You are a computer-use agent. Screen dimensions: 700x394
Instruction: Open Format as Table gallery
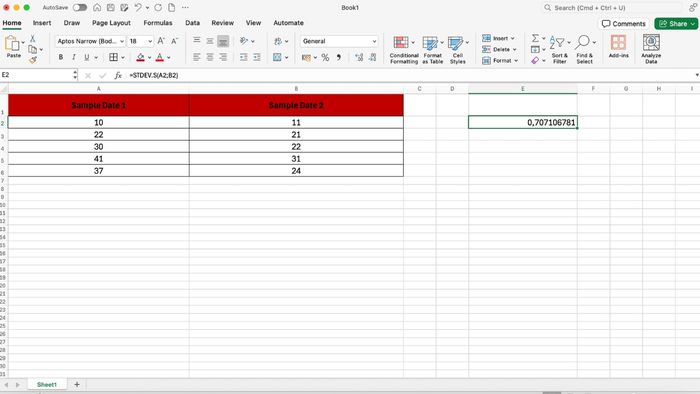pos(433,50)
